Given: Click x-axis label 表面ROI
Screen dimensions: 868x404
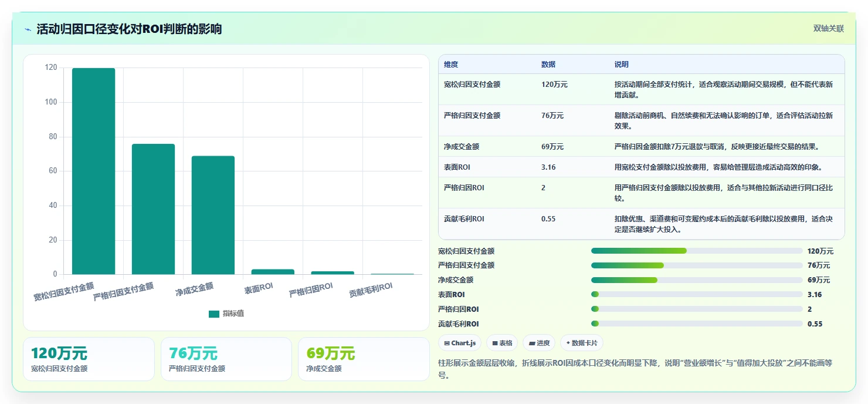Looking at the screenshot, I should [259, 288].
